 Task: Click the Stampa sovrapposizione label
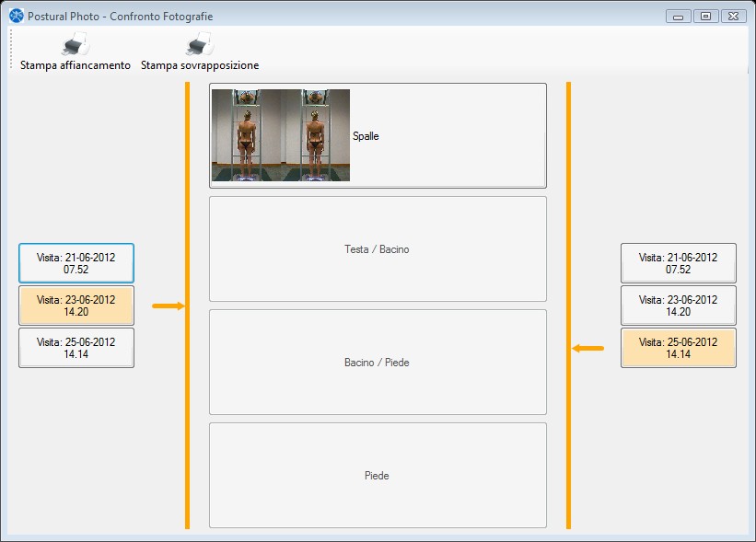(200, 65)
